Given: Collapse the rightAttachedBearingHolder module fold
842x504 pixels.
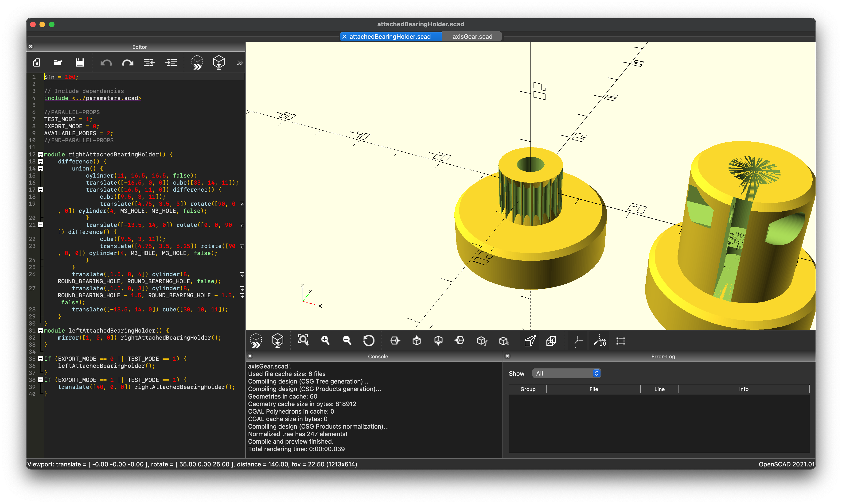Looking at the screenshot, I should [x=40, y=155].
